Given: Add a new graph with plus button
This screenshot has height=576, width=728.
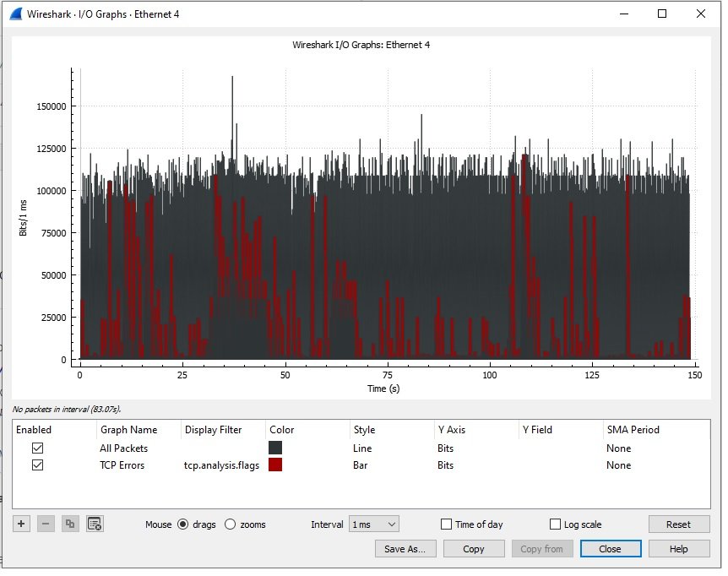Looking at the screenshot, I should click(x=22, y=524).
